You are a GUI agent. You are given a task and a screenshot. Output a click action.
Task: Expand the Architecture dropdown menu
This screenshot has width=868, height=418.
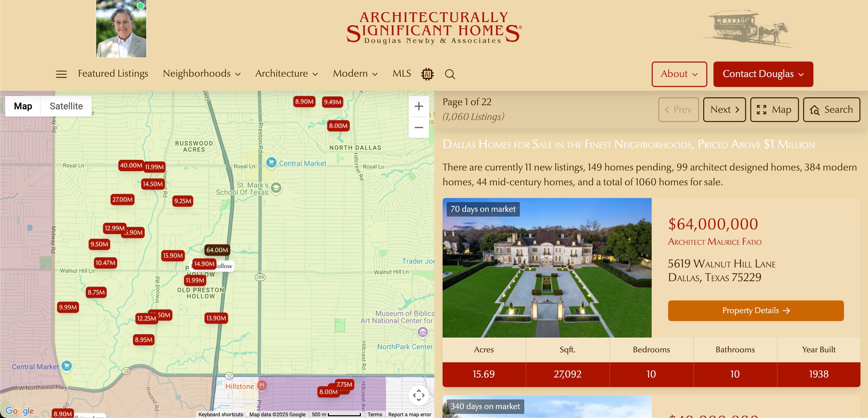286,74
